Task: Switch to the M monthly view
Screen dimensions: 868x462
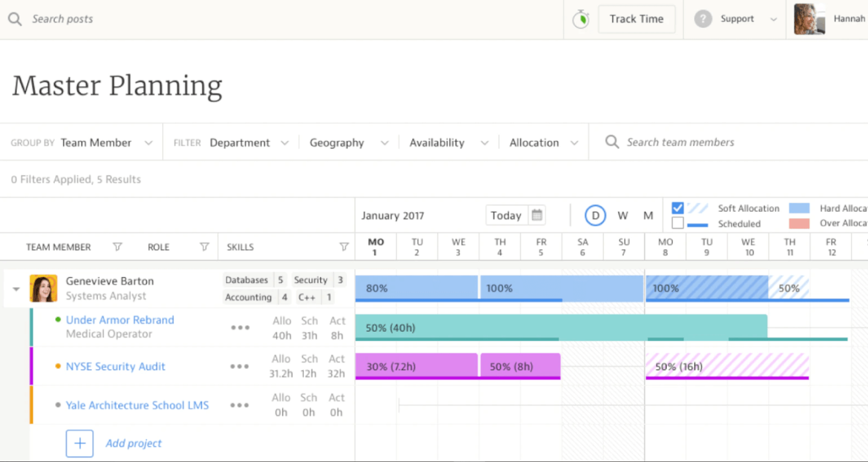Action: click(x=648, y=215)
